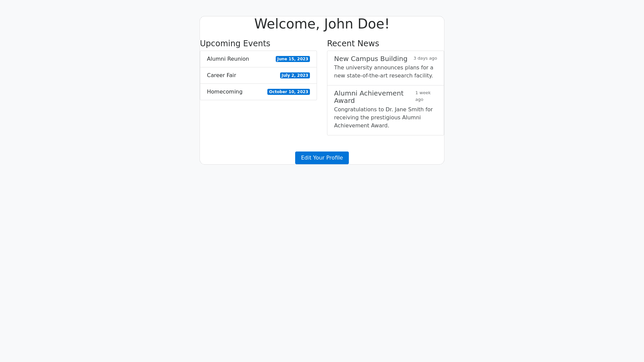Click the Welcome, John Doe! heading
644x362 pixels.
[322, 24]
